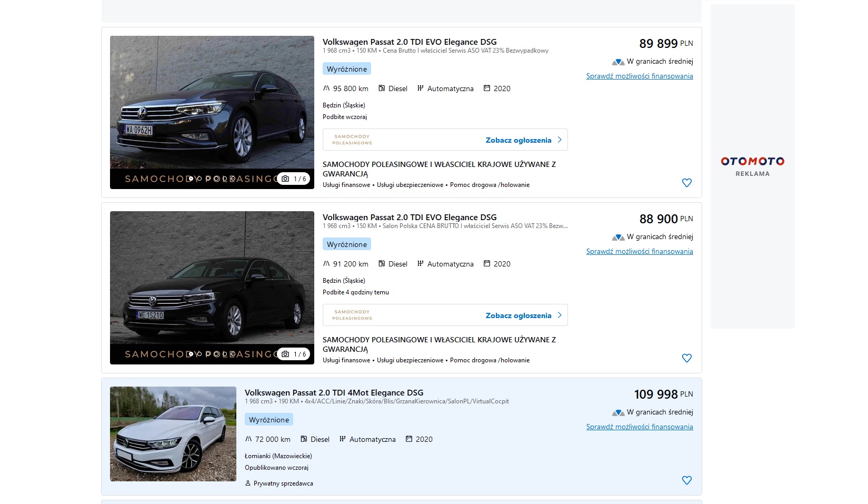
Task: Open photo of Passat with plate WA 0962H
Action: [212, 112]
